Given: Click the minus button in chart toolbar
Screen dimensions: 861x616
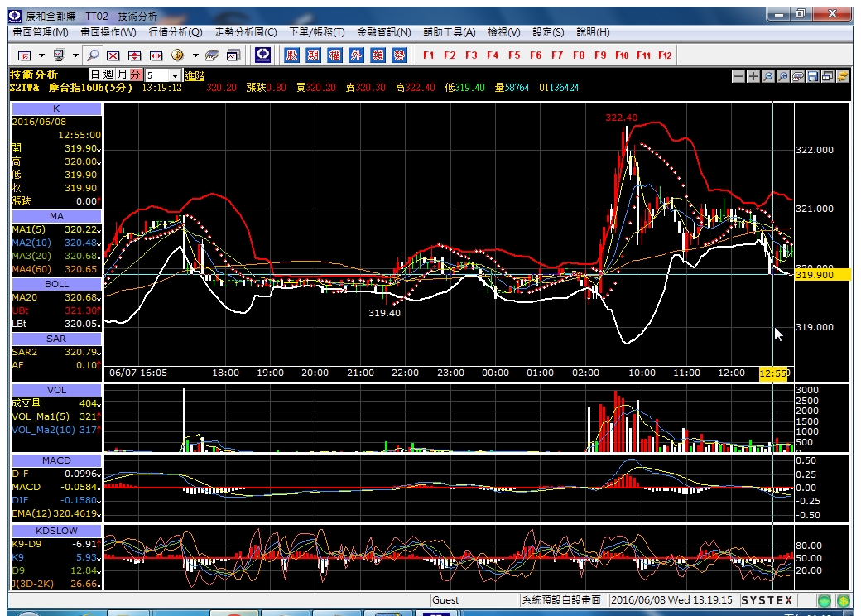Looking at the screenshot, I should 738,76.
